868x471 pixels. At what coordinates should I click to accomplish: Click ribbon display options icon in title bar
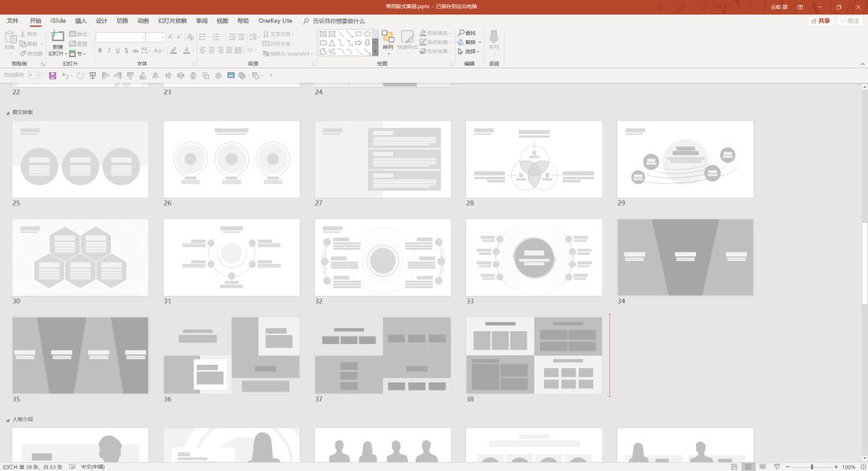coord(800,6)
